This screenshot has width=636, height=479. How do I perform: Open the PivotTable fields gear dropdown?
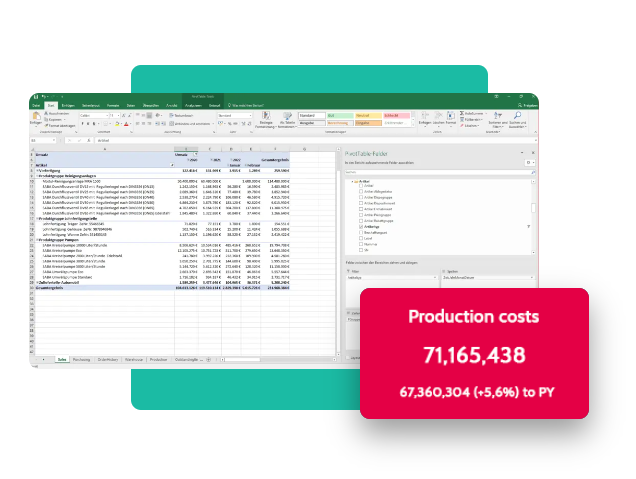(x=530, y=163)
